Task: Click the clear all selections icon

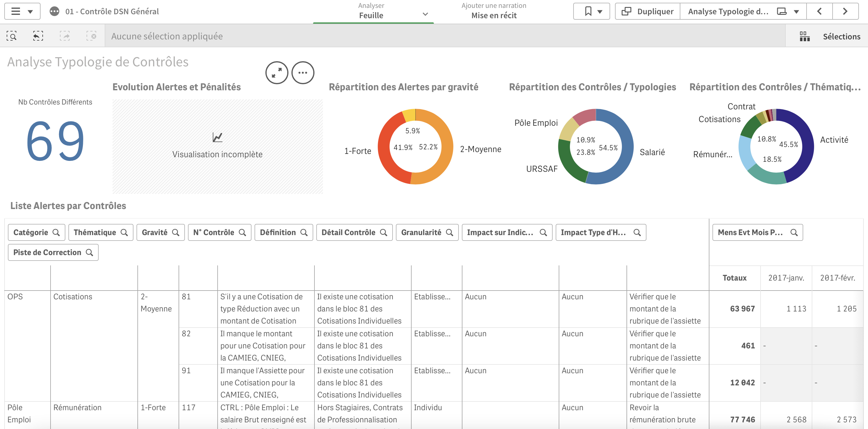Action: tap(91, 36)
